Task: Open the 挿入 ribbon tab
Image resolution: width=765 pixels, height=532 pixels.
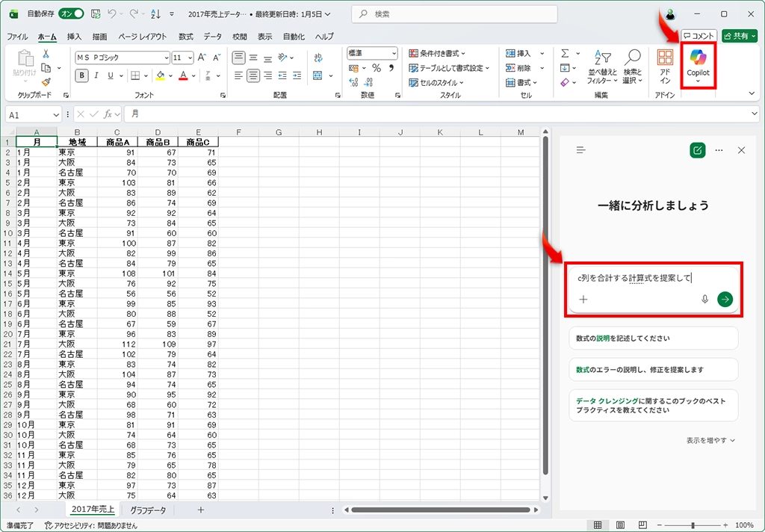Action: tap(74, 37)
